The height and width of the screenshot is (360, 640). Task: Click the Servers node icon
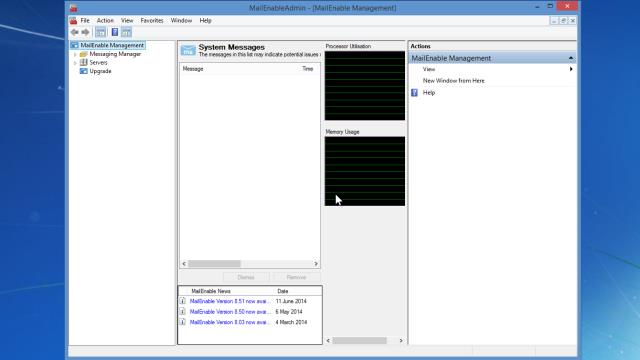(84, 62)
